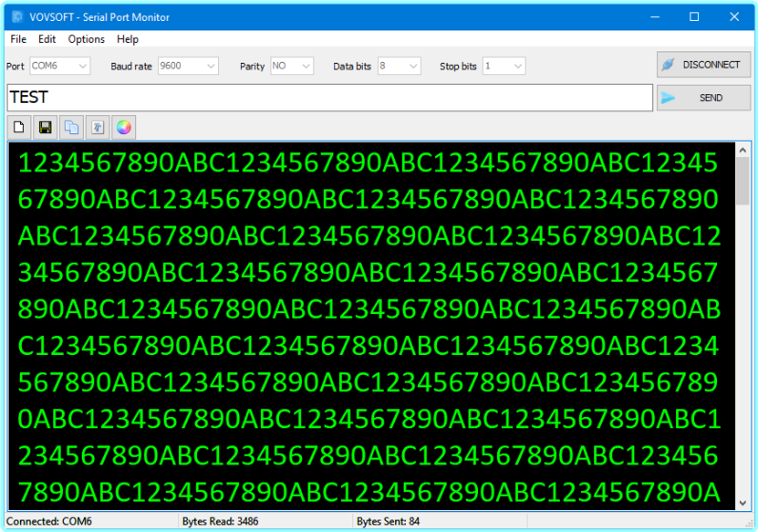Open the Help menu
Image resolution: width=758 pixels, height=532 pixels.
point(128,39)
